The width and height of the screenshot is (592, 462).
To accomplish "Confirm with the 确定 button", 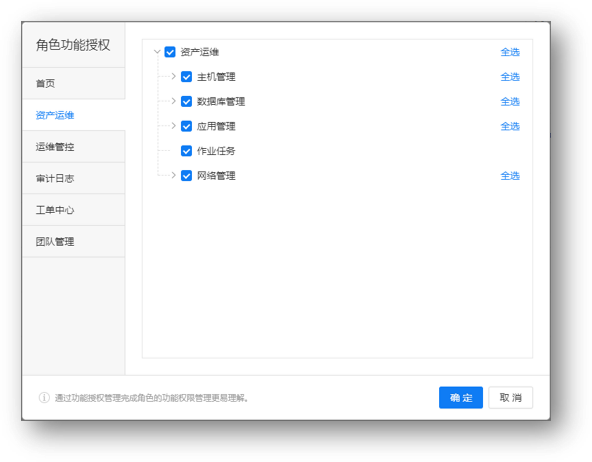I will click(461, 397).
